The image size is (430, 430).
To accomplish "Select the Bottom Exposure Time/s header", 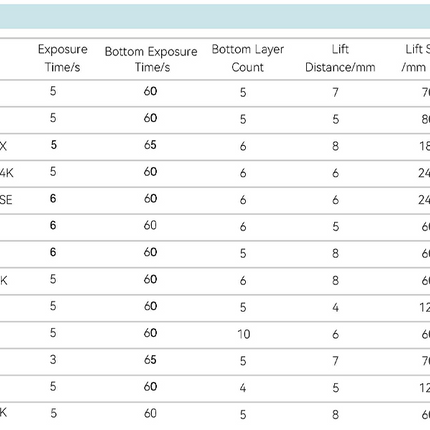I will pyautogui.click(x=151, y=59).
